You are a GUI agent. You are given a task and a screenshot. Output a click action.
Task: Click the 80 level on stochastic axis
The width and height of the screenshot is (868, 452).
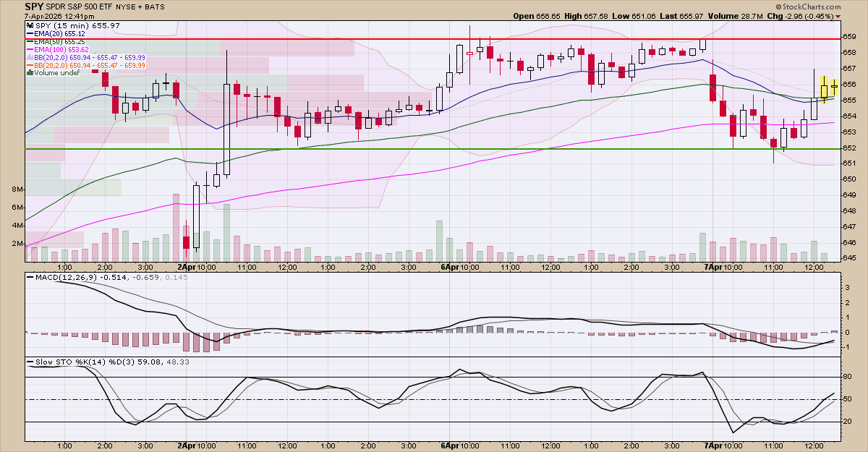click(848, 377)
